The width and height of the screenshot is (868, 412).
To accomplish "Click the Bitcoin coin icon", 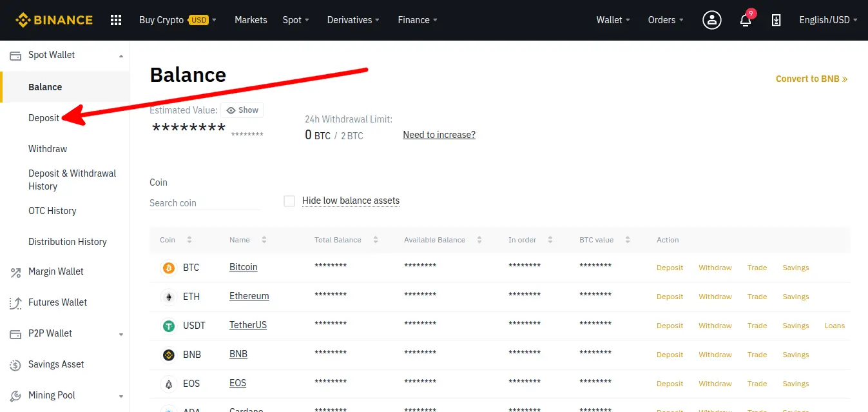I will 169,268.
